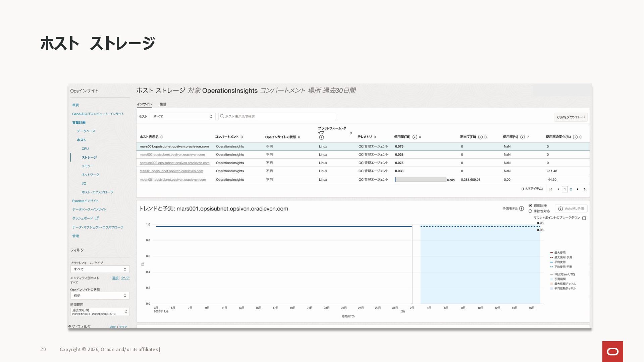Screen dimensions: 644x362
Task: Go to the last page of the table
Action: (x=585, y=189)
